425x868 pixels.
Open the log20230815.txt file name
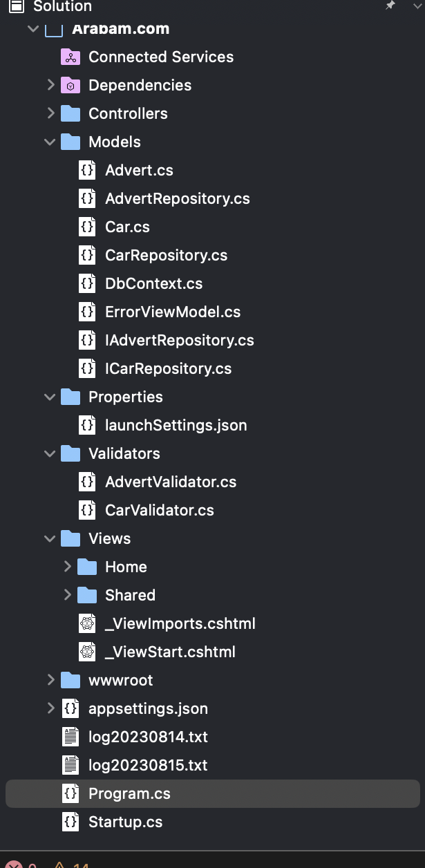(x=148, y=765)
